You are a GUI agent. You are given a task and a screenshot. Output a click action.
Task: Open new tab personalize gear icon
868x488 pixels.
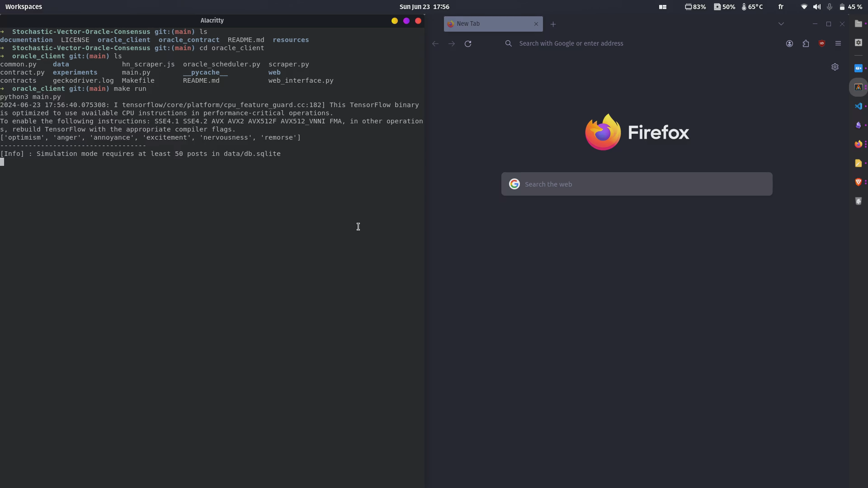tap(835, 67)
